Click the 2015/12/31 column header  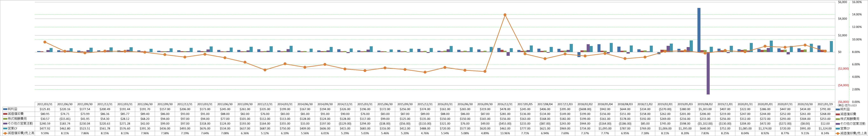(425, 104)
